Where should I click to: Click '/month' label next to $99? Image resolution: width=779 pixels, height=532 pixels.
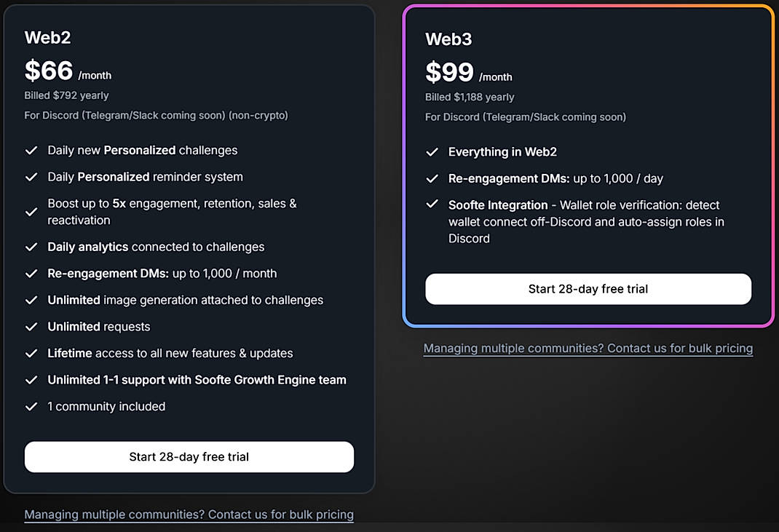point(496,77)
